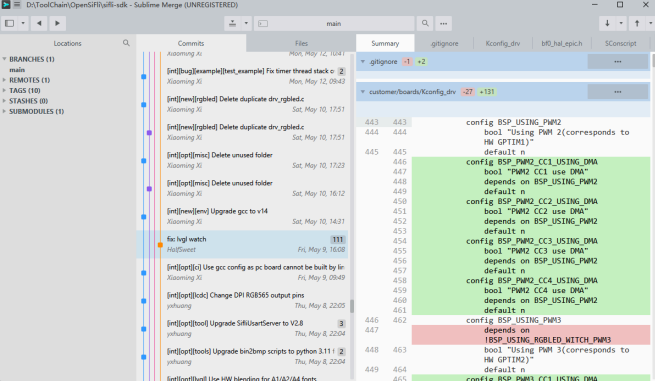
Task: Click the commits list scrollbar thumb
Action: (x=352, y=306)
